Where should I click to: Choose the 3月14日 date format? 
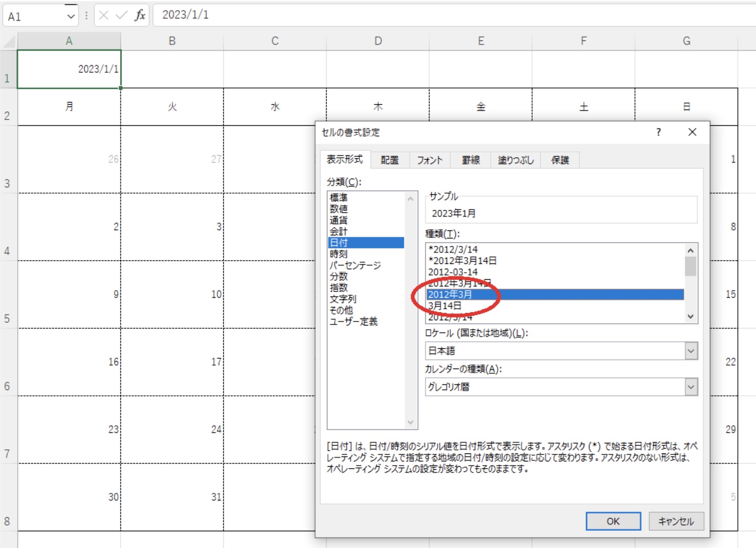coord(555,306)
